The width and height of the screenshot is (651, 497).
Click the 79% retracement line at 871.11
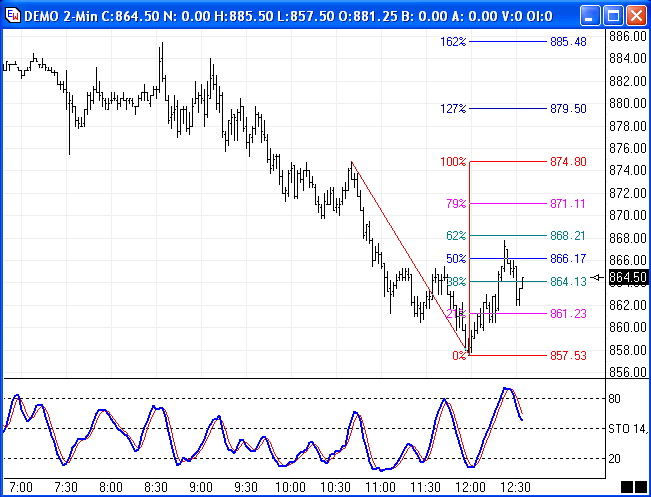[508, 203]
